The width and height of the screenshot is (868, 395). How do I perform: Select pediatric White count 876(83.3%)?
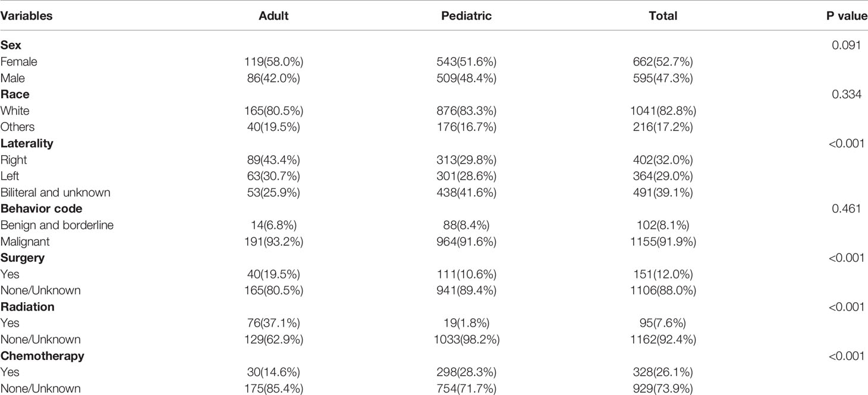(x=467, y=110)
